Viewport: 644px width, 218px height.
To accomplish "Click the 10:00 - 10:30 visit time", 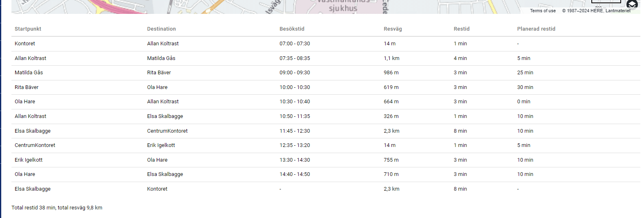I will click(295, 87).
